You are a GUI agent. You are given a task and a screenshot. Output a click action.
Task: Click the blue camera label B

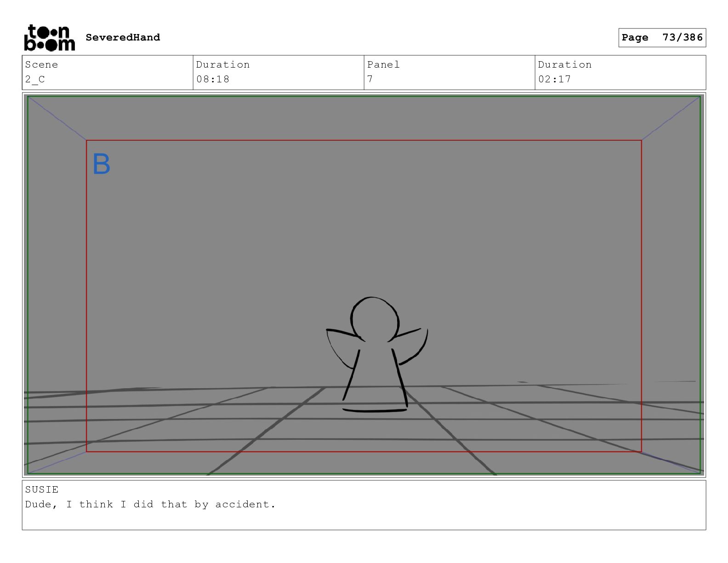tap(102, 164)
